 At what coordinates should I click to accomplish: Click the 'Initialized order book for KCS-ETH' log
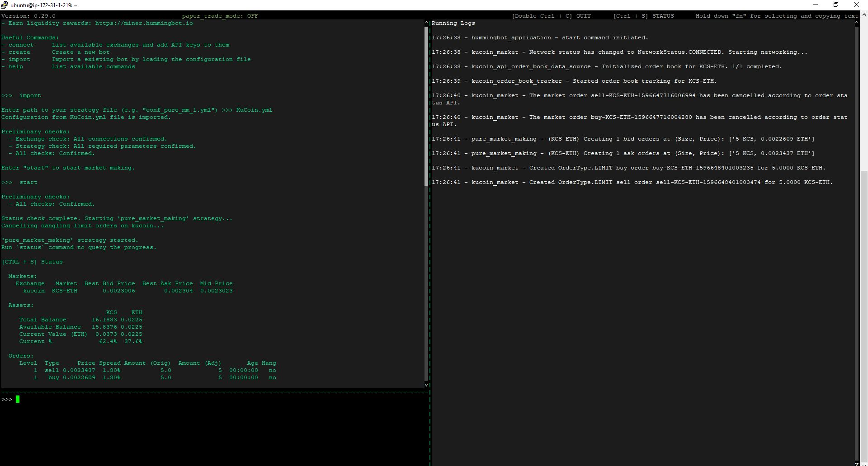pyautogui.click(x=607, y=66)
